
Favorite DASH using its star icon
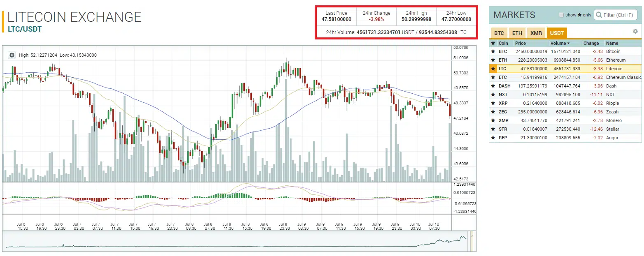(493, 86)
